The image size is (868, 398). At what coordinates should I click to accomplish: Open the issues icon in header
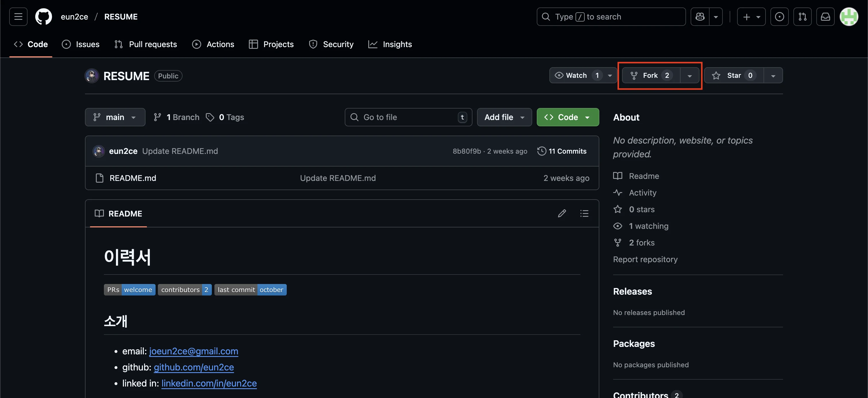pyautogui.click(x=779, y=17)
